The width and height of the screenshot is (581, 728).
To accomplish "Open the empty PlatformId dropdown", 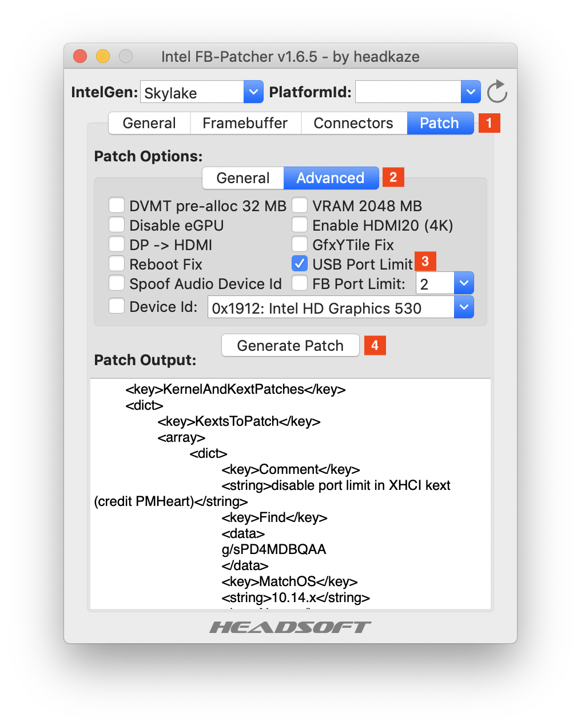I will pyautogui.click(x=470, y=92).
